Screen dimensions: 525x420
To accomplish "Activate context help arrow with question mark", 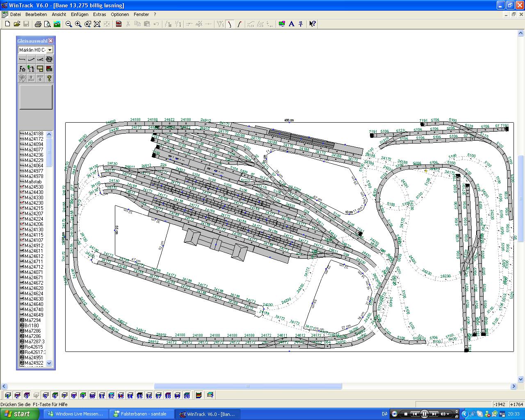I will tap(313, 24).
